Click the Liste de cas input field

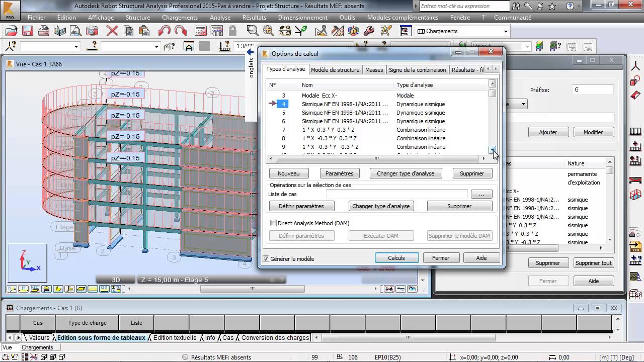tap(396, 194)
